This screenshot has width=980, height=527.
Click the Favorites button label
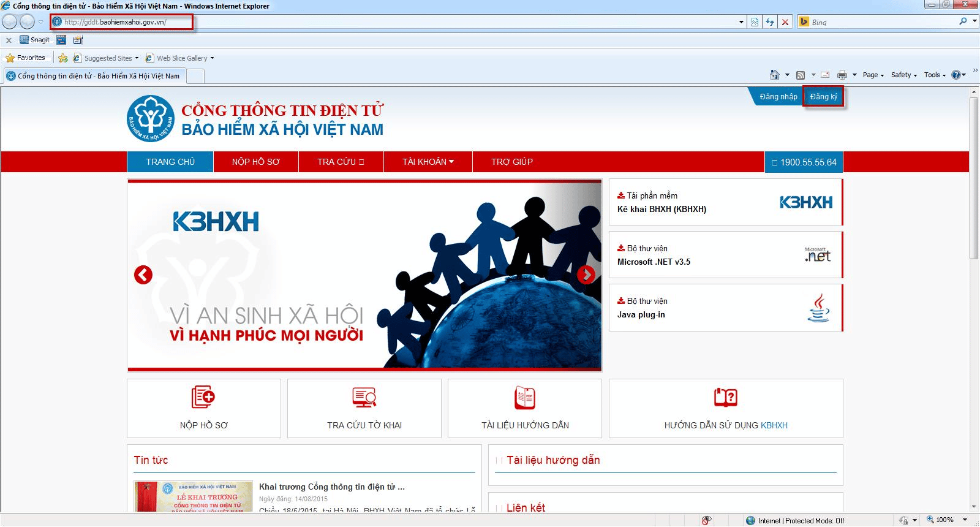pos(31,58)
